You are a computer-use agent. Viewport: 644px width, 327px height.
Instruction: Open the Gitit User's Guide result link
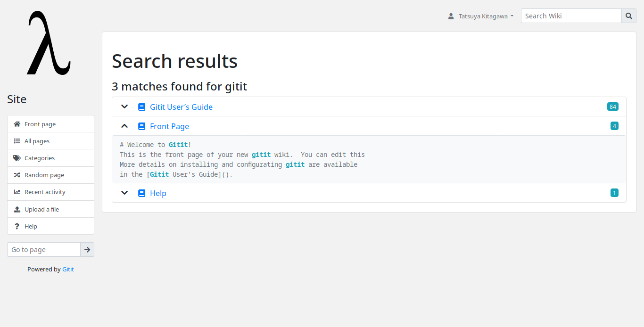tap(181, 107)
